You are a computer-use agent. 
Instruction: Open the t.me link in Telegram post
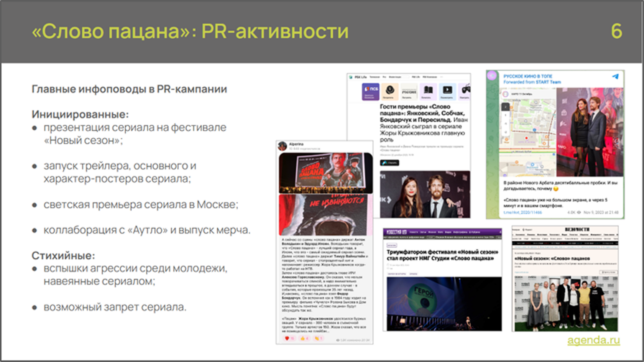pyautogui.click(x=522, y=212)
